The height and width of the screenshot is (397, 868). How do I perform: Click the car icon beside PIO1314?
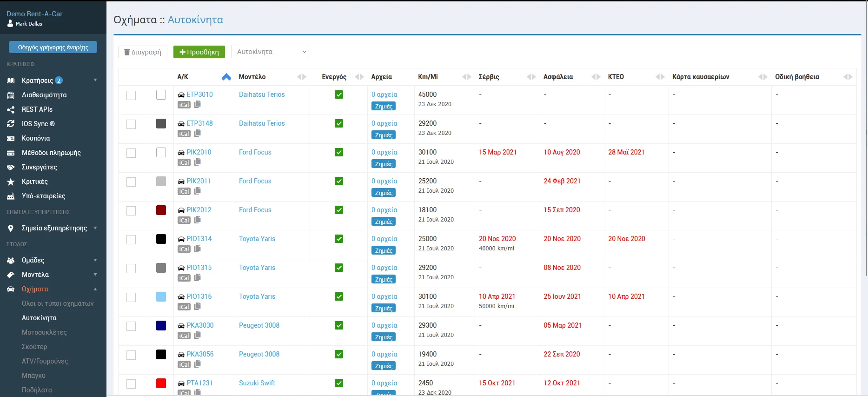pos(181,239)
